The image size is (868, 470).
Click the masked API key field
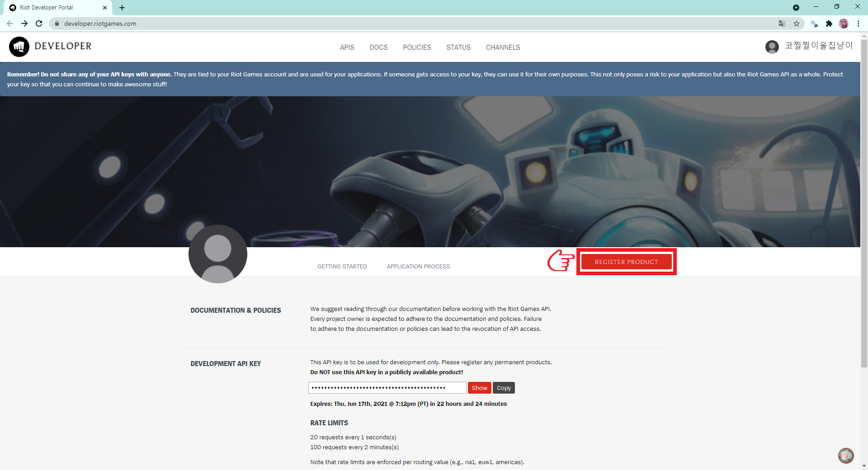tap(387, 388)
